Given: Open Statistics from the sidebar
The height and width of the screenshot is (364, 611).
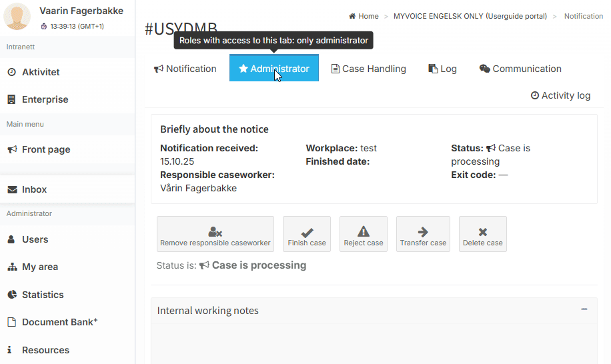Looking at the screenshot, I should [x=43, y=295].
